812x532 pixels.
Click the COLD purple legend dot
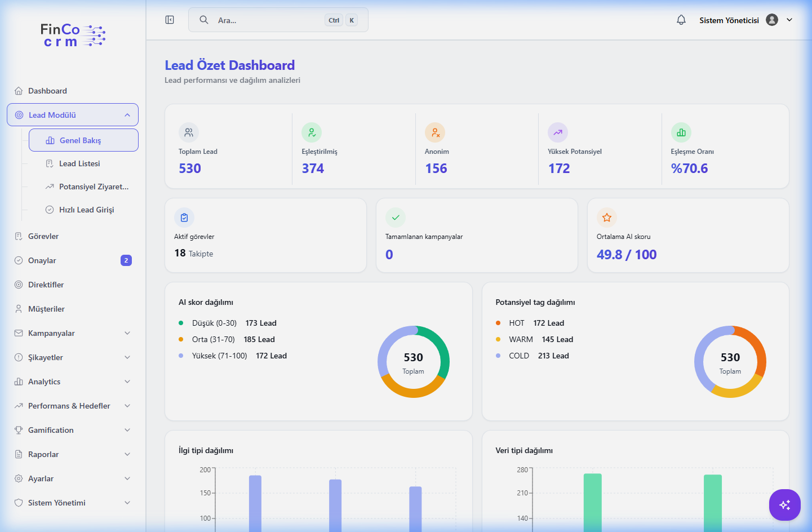[498, 356]
